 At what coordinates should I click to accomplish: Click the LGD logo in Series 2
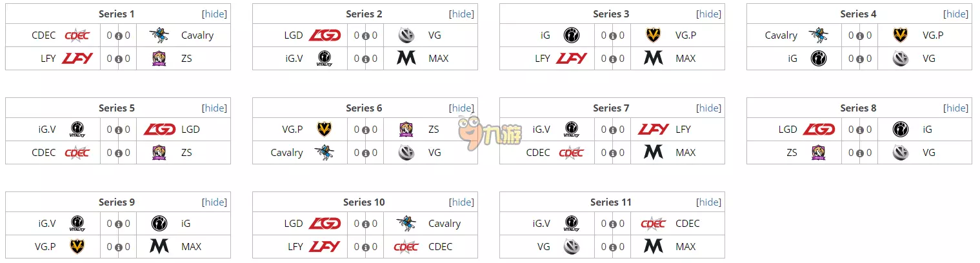(324, 35)
